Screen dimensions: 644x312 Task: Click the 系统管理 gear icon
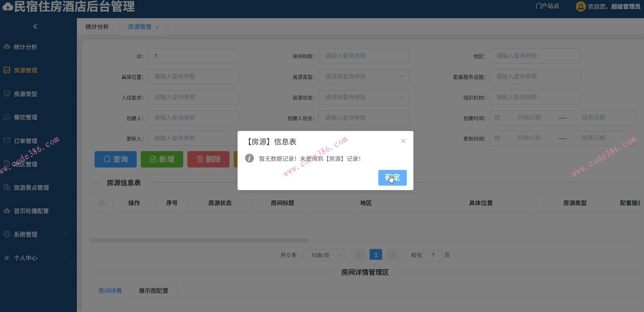pos(7,234)
